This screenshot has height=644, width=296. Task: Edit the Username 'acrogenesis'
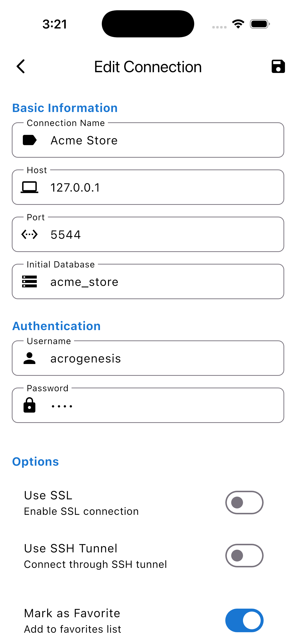148,358
